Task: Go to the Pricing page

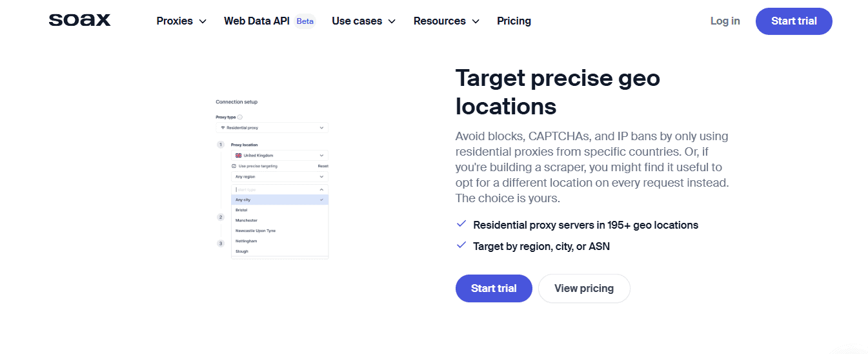Action: (514, 21)
